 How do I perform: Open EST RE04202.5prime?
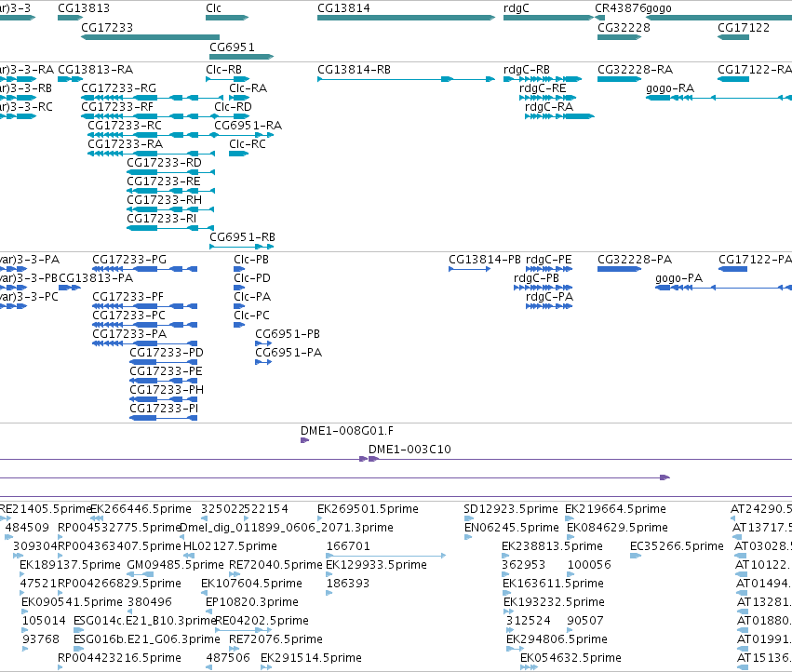tap(262, 621)
